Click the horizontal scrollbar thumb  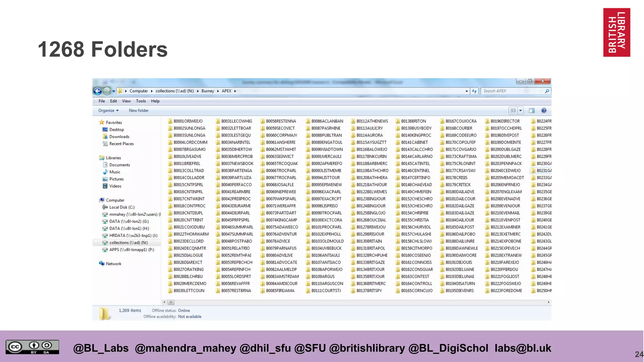click(x=171, y=302)
